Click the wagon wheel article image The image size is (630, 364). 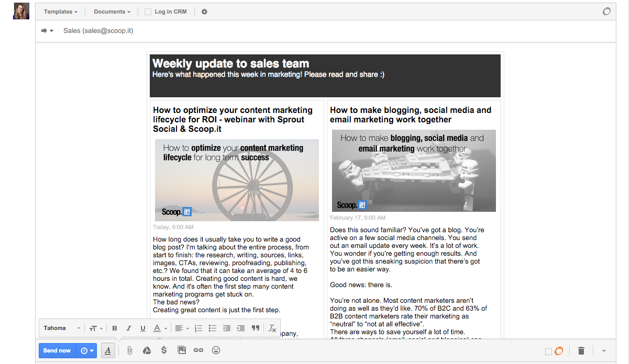pyautogui.click(x=237, y=180)
